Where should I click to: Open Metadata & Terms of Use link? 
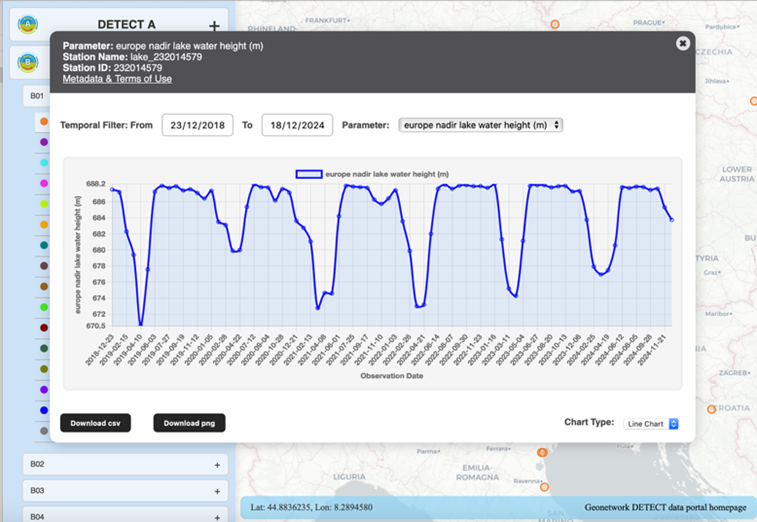pyautogui.click(x=117, y=79)
